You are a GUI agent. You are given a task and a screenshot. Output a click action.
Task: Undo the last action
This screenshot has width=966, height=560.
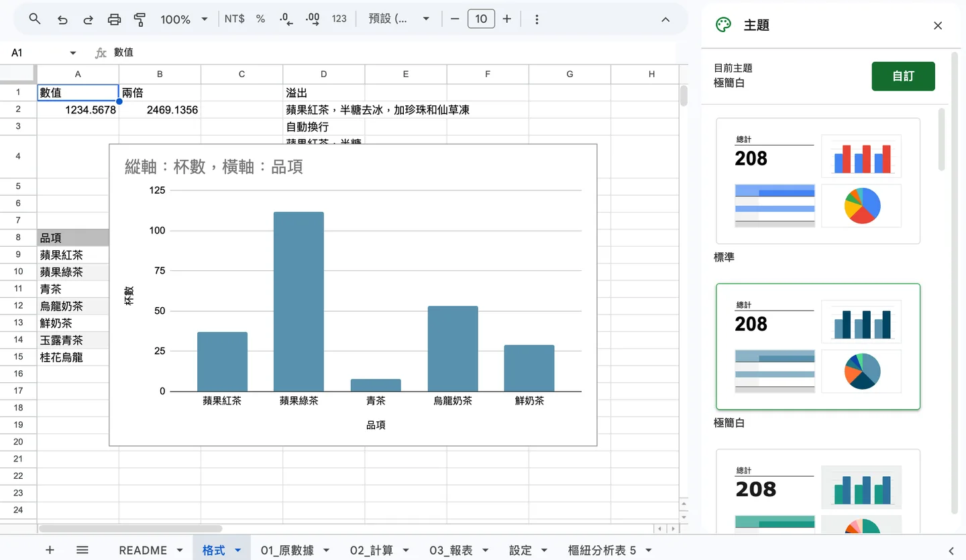62,19
